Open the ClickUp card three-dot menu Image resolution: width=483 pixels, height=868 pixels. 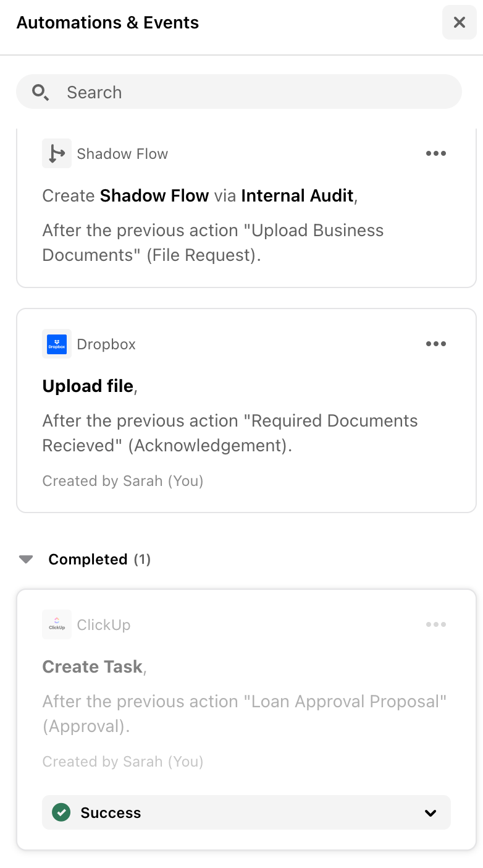click(436, 624)
